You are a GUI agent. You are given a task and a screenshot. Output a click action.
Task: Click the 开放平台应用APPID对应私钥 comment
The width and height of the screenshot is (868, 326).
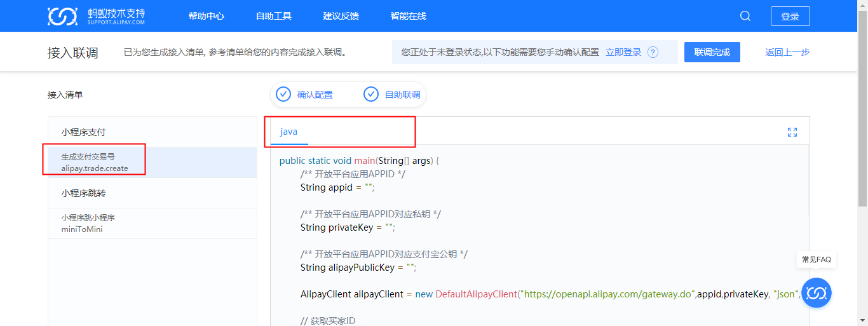370,214
